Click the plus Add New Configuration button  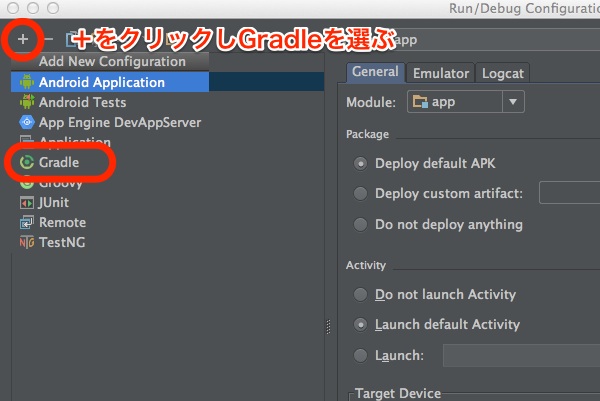(23, 39)
